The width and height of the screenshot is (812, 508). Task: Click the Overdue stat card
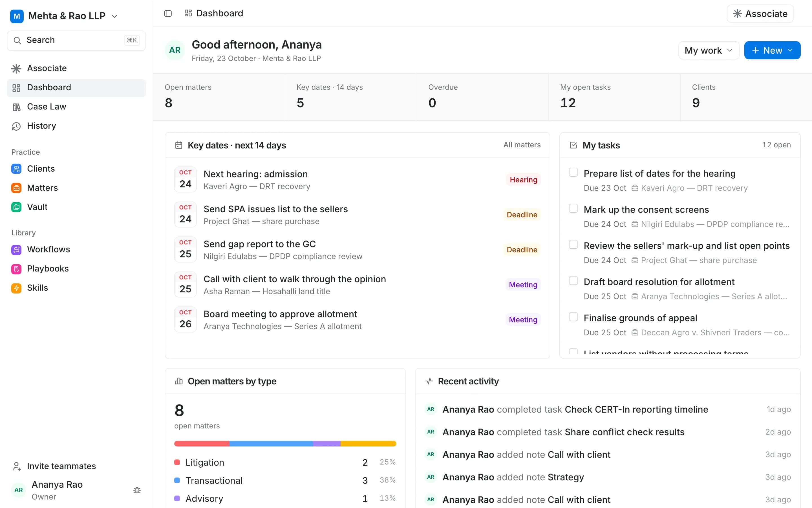[x=482, y=97]
